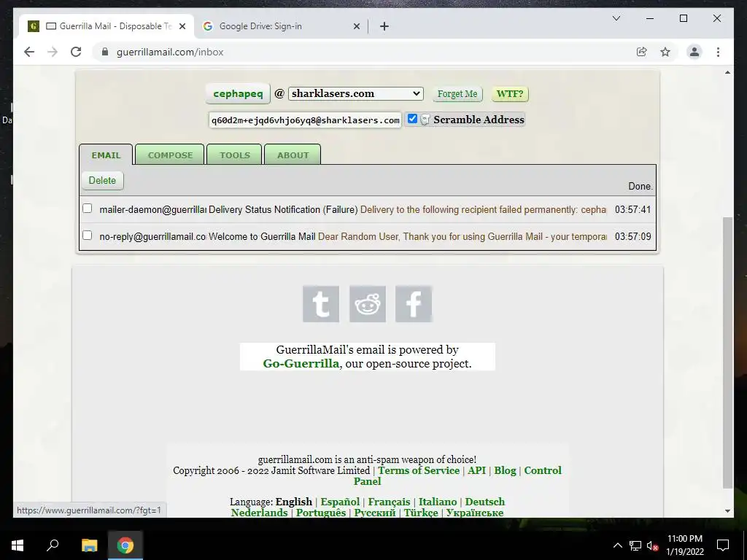Open the Windows notification center
Screen dimensions: 747x560
click(x=723, y=545)
